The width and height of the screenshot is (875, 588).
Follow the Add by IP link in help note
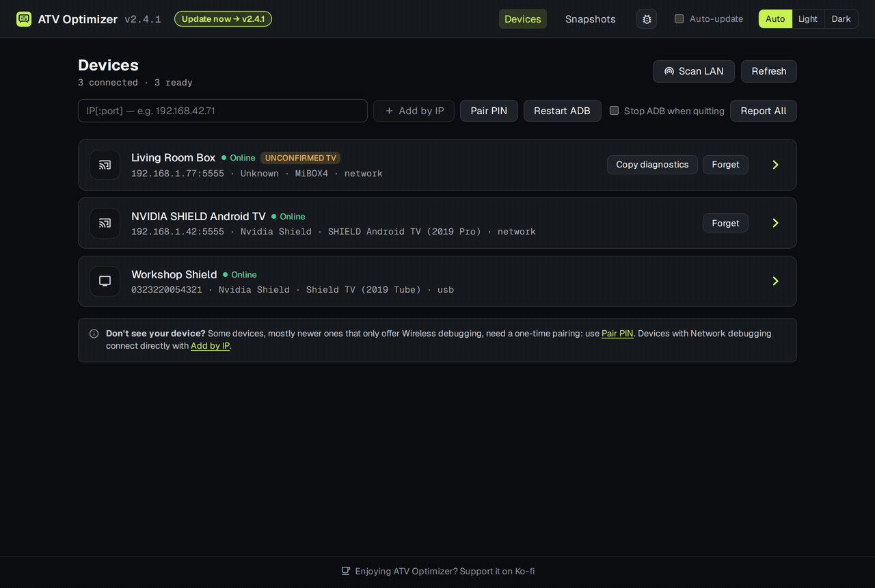(210, 346)
